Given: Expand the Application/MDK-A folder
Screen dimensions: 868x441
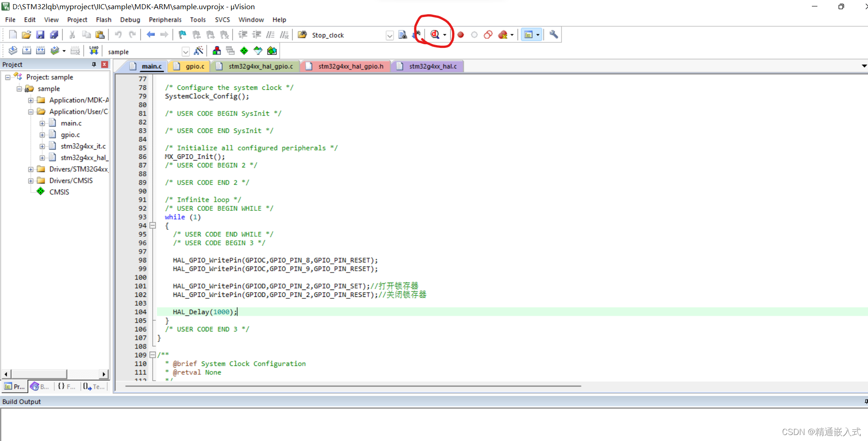Looking at the screenshot, I should 30,100.
